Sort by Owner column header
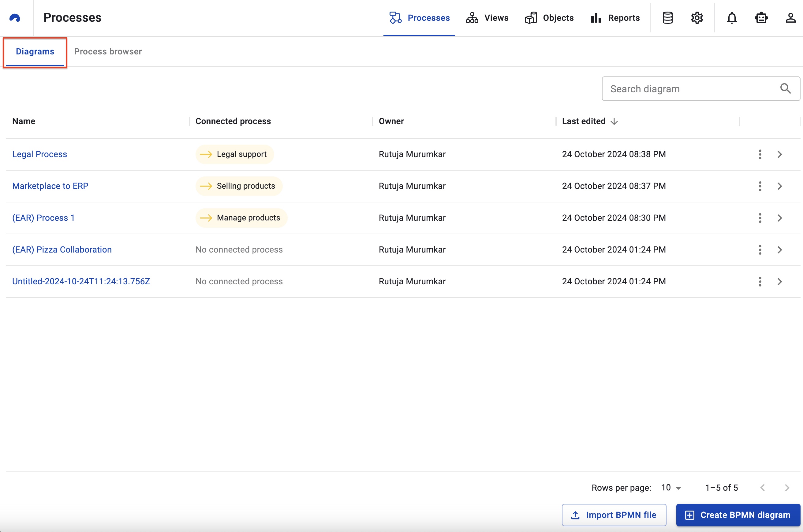 [x=391, y=121]
